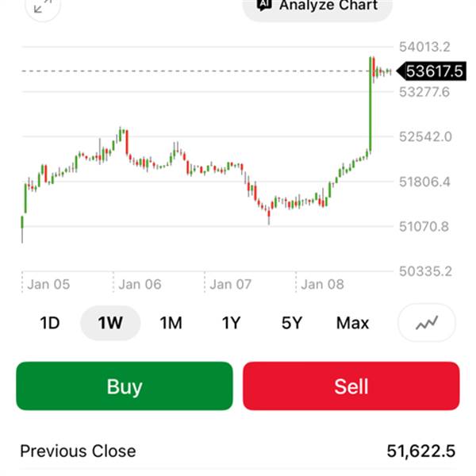Click the 54013.2 price axis label
The height and width of the screenshot is (476, 476).
pyautogui.click(x=424, y=46)
